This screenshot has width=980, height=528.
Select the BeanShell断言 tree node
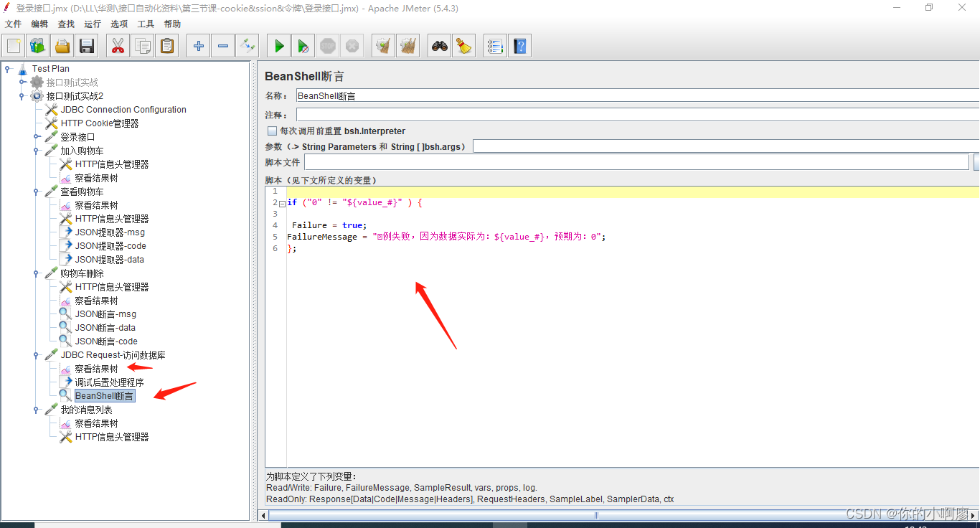point(104,396)
